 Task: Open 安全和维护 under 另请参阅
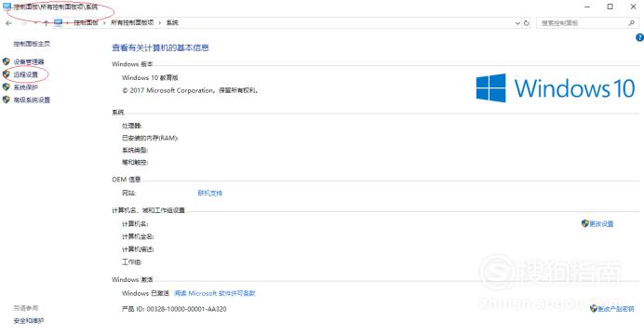click(x=28, y=321)
